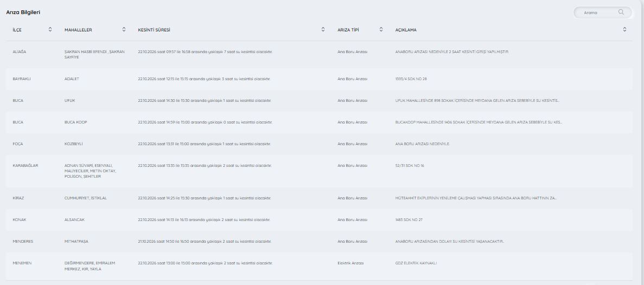Click the KESİNTİ SÜRESİ header label
Image resolution: width=644 pixels, height=285 pixels.
154,30
